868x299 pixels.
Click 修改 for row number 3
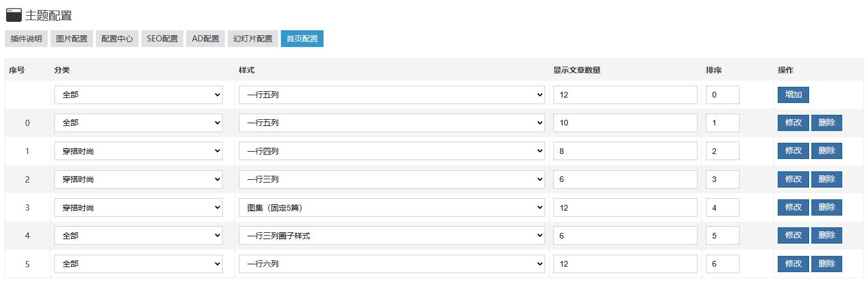(793, 207)
